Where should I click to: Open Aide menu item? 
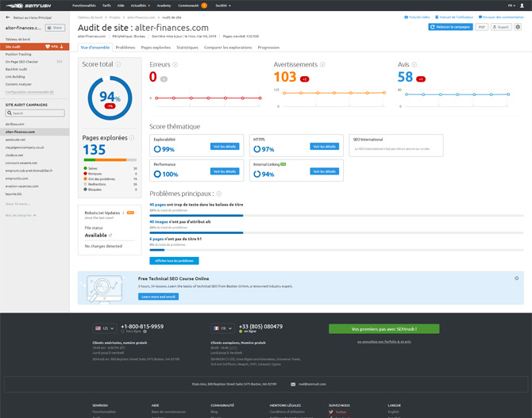pyautogui.click(x=121, y=6)
